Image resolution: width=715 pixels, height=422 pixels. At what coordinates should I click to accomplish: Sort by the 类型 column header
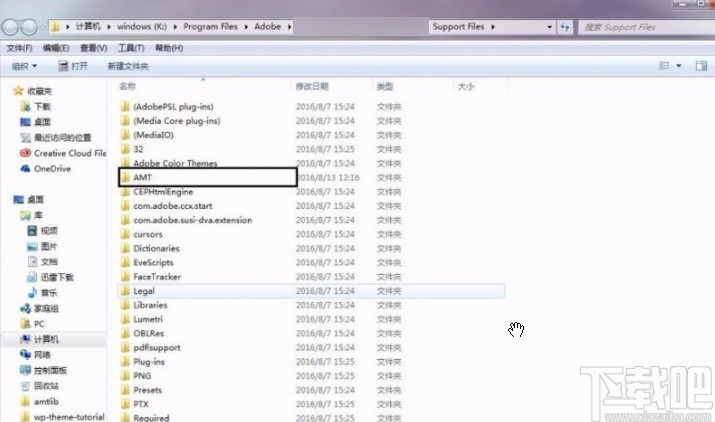click(385, 86)
